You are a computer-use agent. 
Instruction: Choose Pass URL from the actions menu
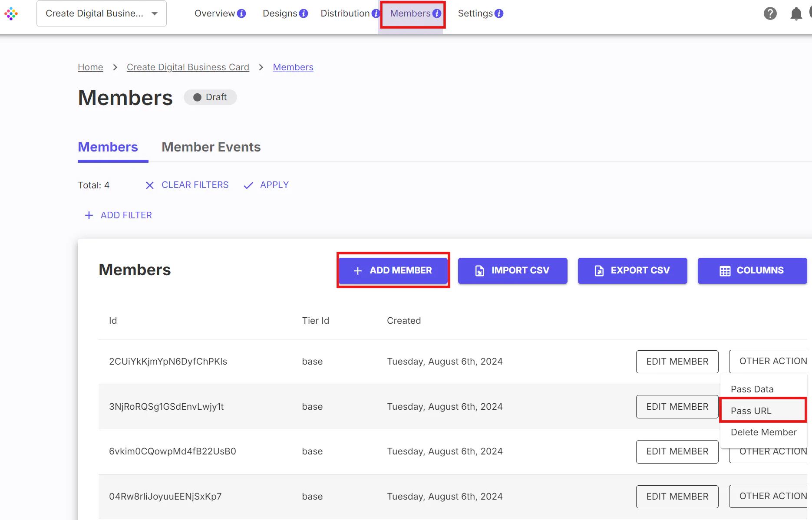pos(763,411)
